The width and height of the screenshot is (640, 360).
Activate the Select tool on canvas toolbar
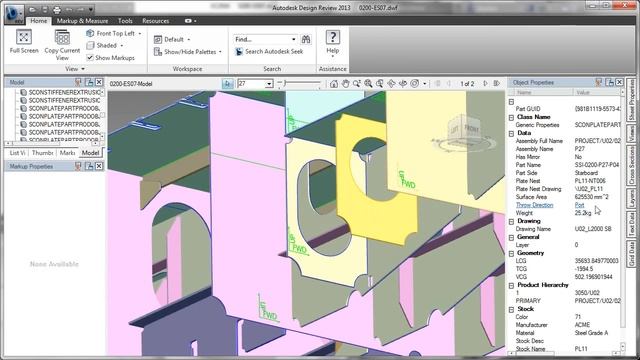pos(228,84)
